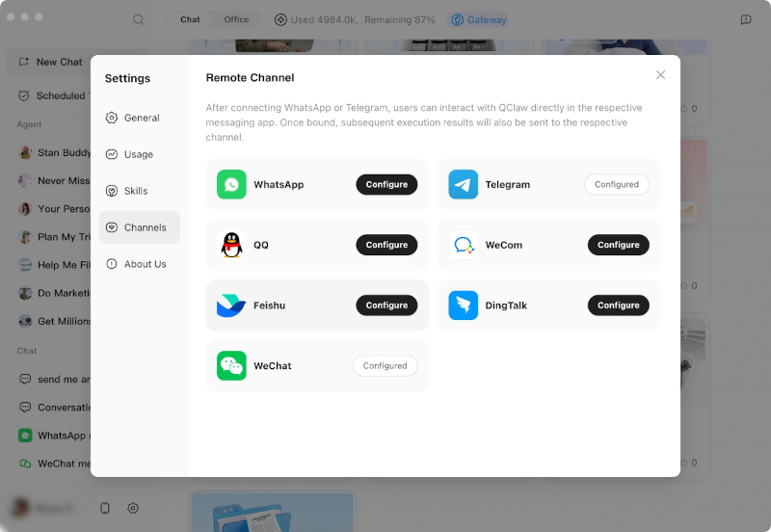Close the Settings dialog
The height and width of the screenshot is (532, 771).
tap(660, 75)
